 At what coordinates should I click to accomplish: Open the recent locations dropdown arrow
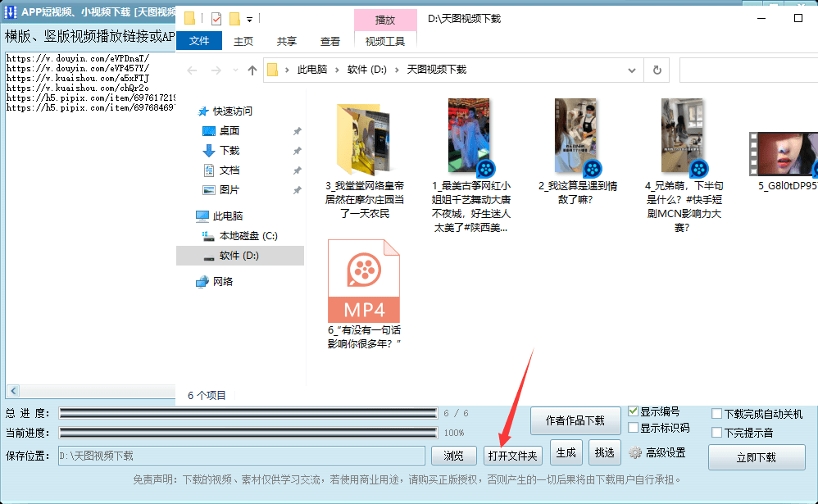[x=235, y=70]
